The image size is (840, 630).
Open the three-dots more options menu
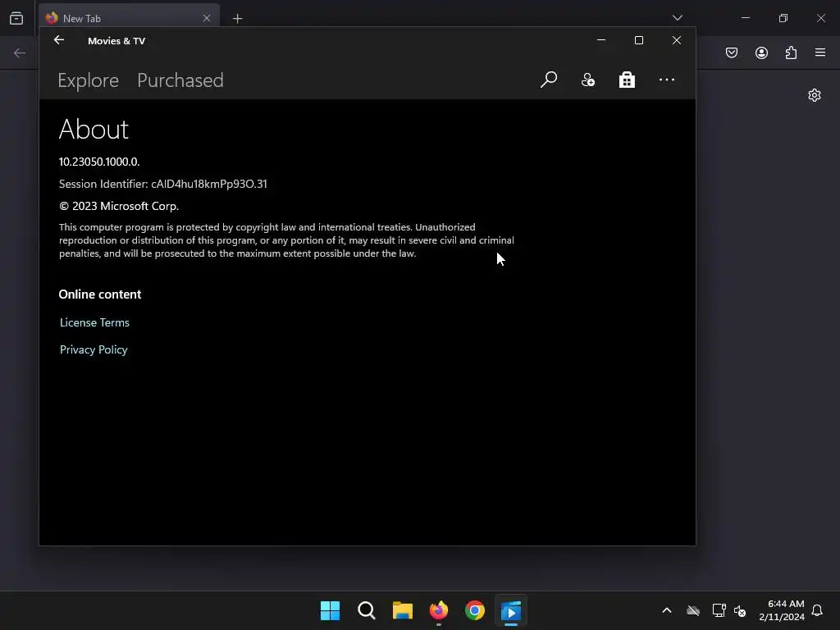tap(666, 80)
